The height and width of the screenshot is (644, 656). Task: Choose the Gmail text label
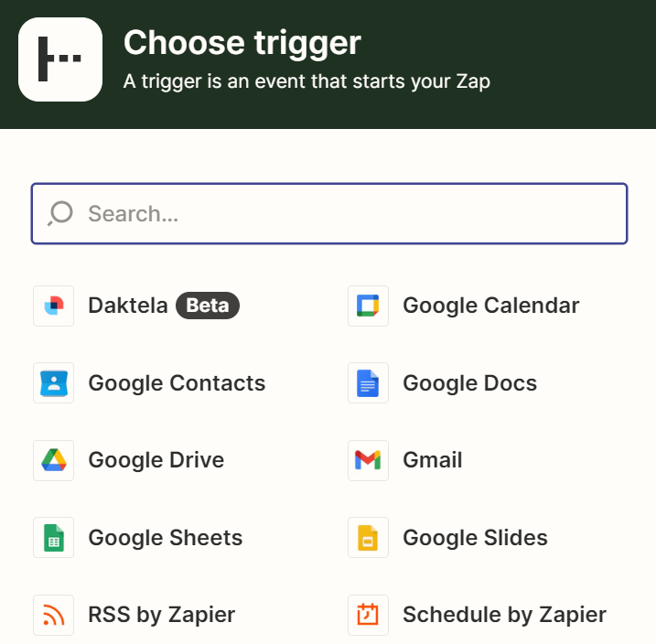point(432,460)
